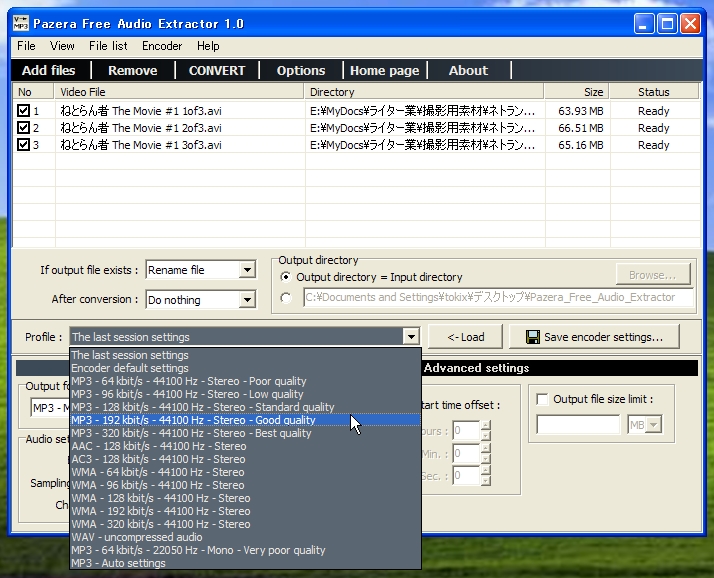This screenshot has width=714, height=578.
Task: Choose MP3 96 kbit/s Low quality profile
Action: tap(245, 394)
